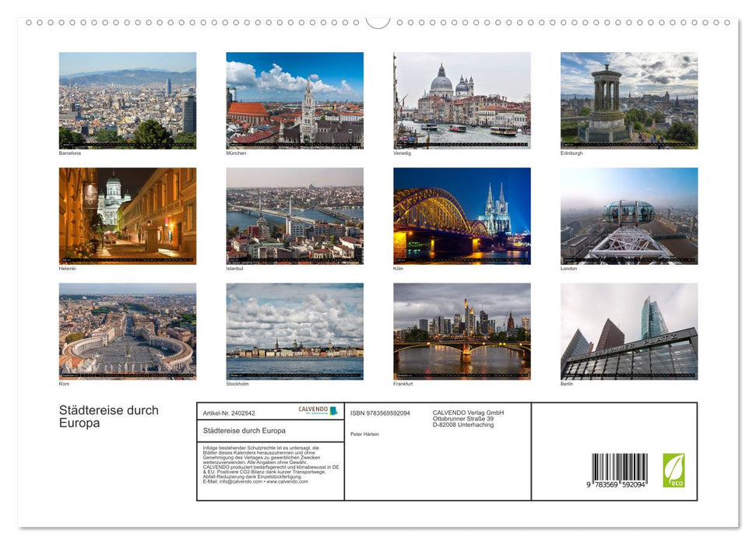Select the Venedig canal photo
Screen dimensions: 756x545
462,100
